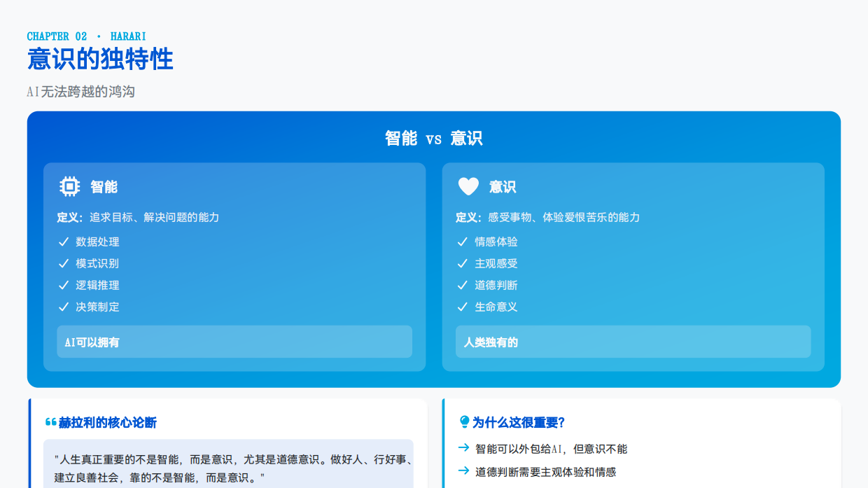Toggle the checkmark beside 道德判断

click(461, 285)
